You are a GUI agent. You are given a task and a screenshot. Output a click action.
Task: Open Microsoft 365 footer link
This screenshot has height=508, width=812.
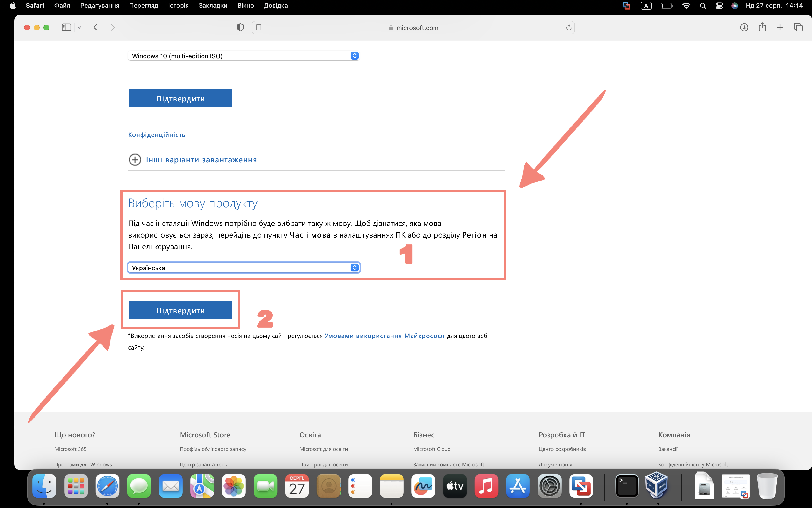click(x=71, y=449)
